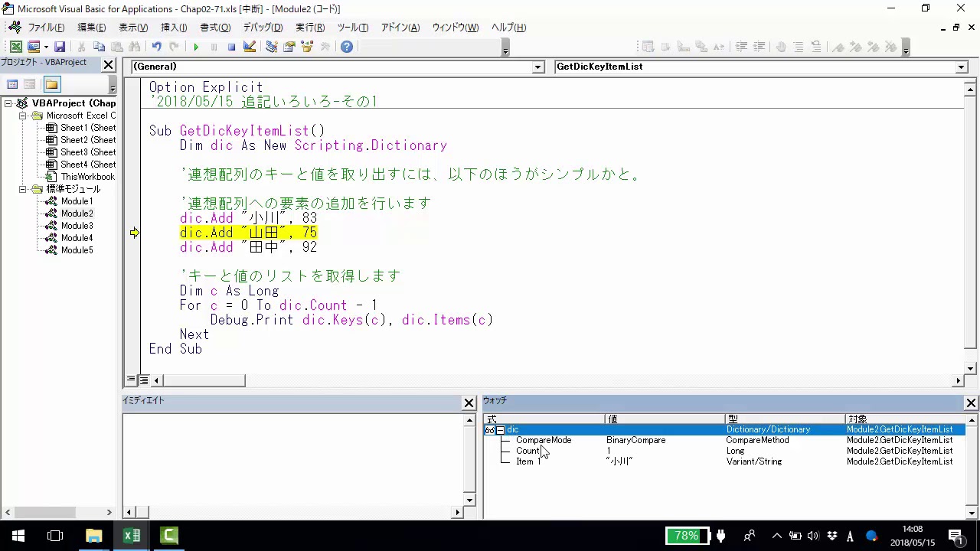Select Module3 in the project tree
Screen dimensions: 980x551
[x=77, y=226]
